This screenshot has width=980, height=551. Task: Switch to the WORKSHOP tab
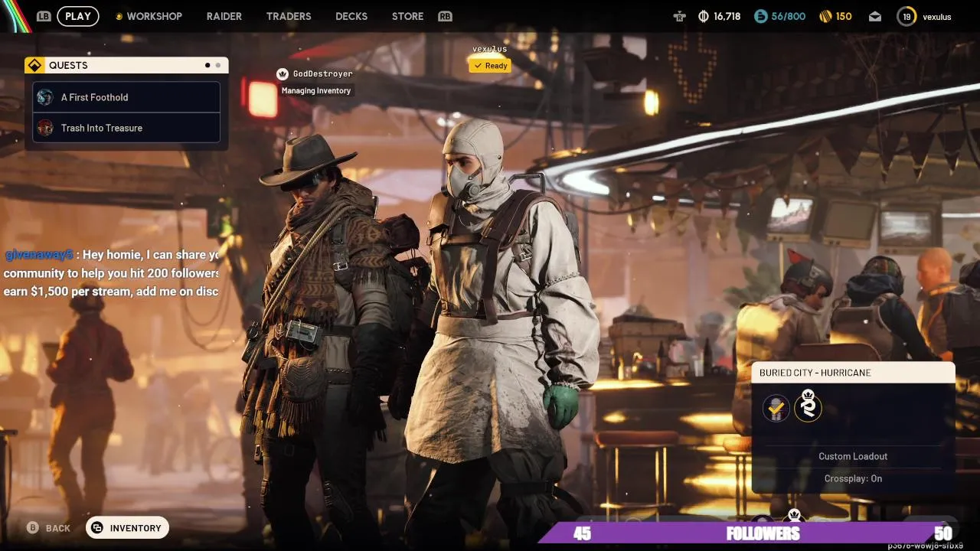(154, 16)
